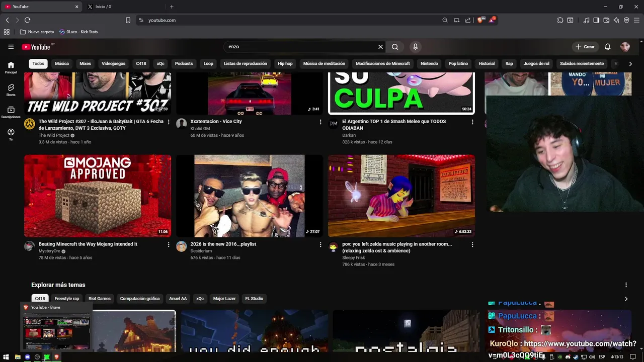Select the Freestyle rap topic chip

pyautogui.click(x=66, y=299)
